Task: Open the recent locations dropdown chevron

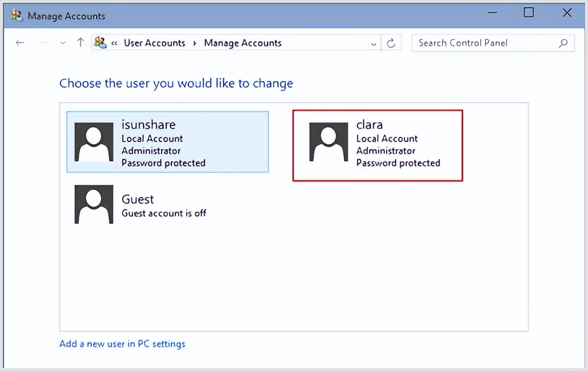Action: pyautogui.click(x=63, y=43)
